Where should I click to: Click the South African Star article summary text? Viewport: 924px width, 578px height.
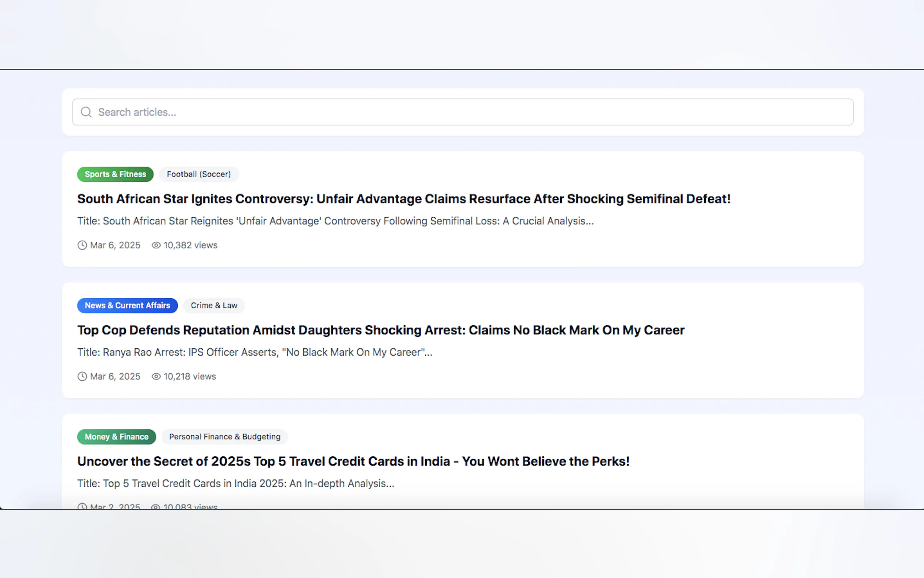(335, 221)
